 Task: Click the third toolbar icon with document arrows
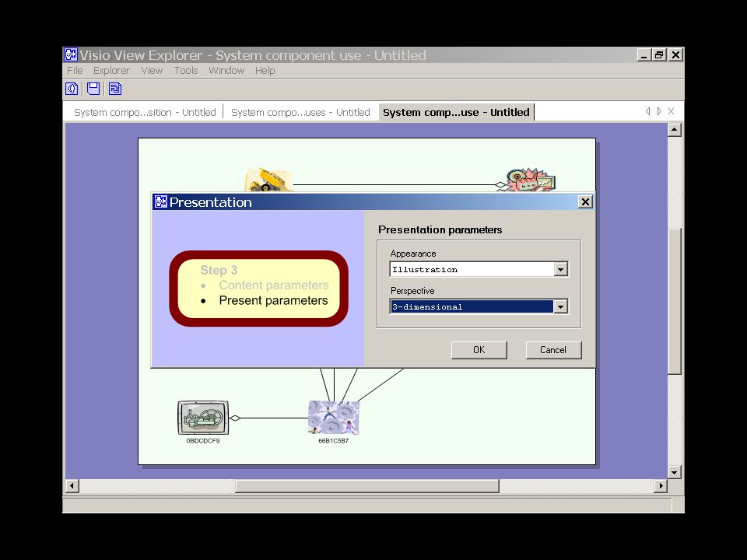[x=115, y=89]
